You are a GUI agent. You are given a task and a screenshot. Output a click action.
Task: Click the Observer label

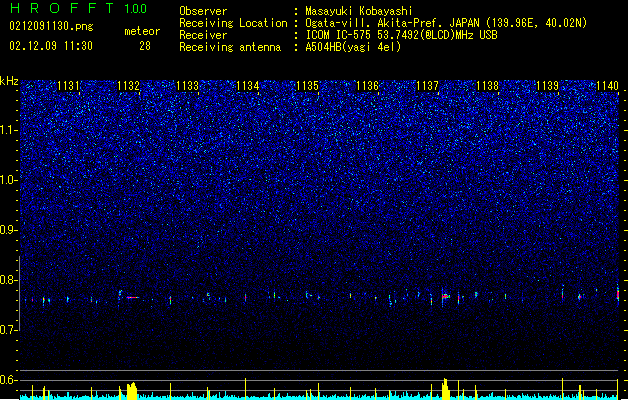click(203, 11)
